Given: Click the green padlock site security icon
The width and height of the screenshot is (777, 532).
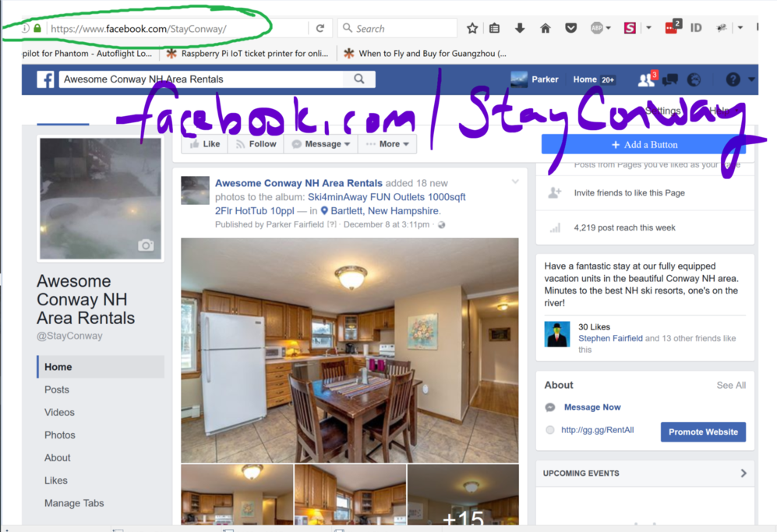Looking at the screenshot, I should (37, 28).
